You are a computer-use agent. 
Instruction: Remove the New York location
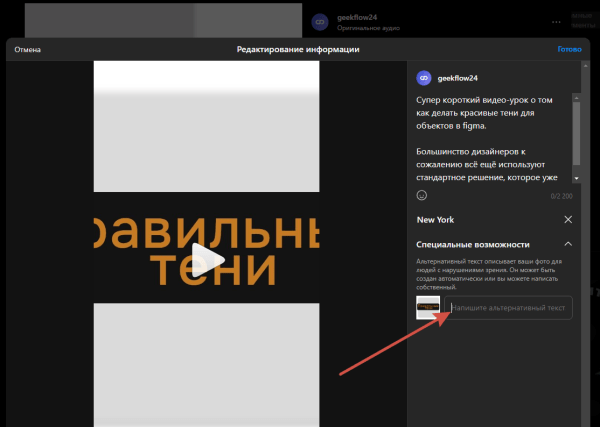tap(568, 220)
